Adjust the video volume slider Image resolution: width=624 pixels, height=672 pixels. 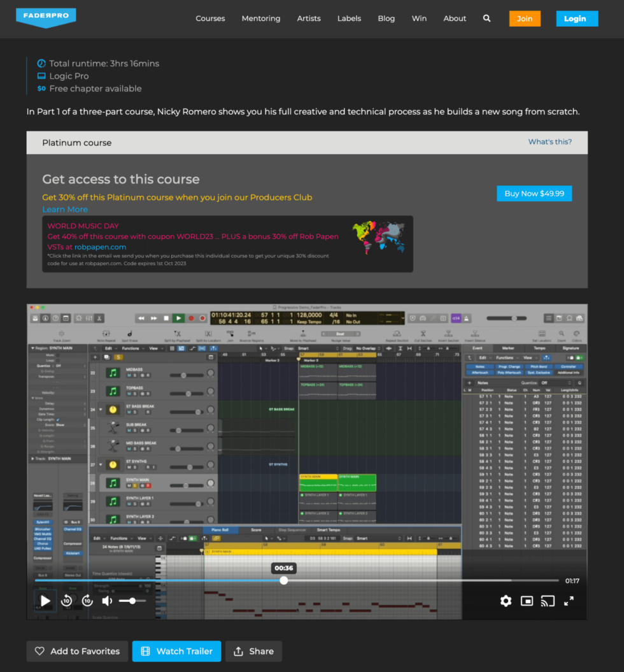pyautogui.click(x=132, y=601)
